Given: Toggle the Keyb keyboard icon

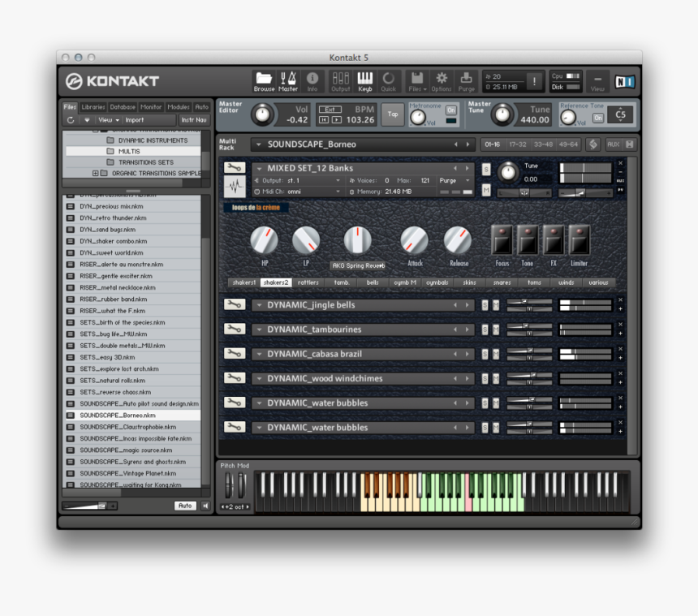Looking at the screenshot, I should coord(364,81).
